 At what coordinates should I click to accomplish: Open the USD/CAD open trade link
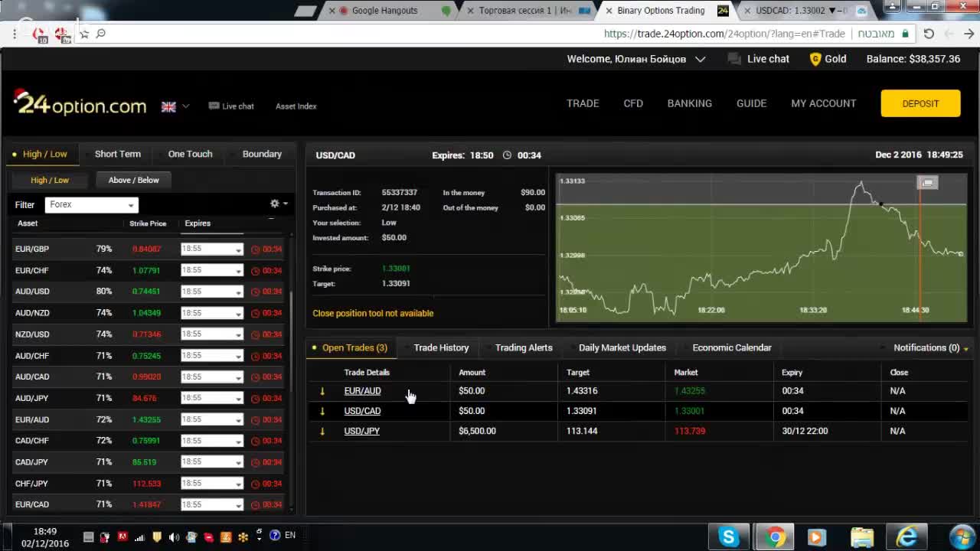pyautogui.click(x=362, y=411)
